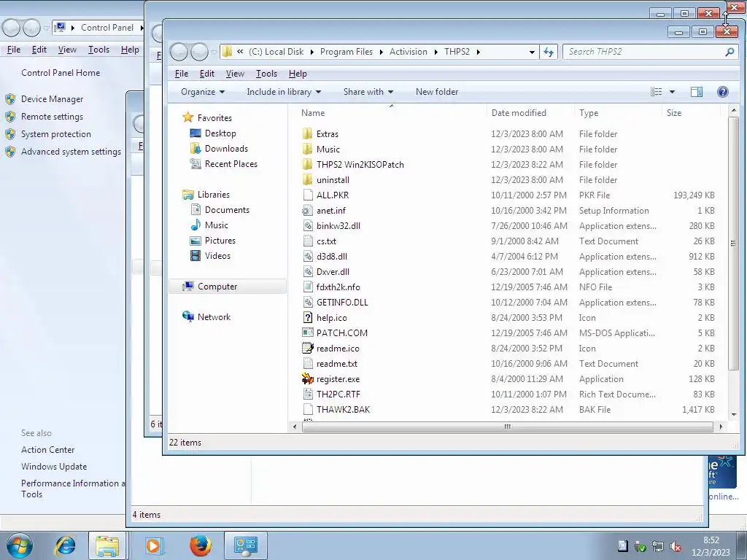The image size is (747, 560).
Task: Open volume mixer from tray speaker icon
Action: 675,547
